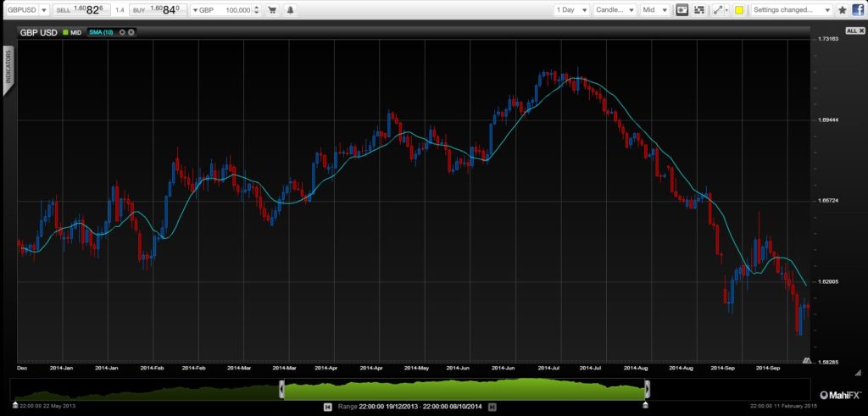
Task: Open the shopping cart order icon
Action: coord(271,10)
